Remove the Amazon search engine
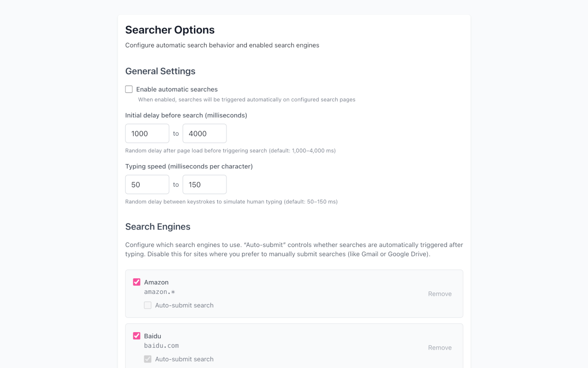The width and height of the screenshot is (588, 368). tap(439, 293)
